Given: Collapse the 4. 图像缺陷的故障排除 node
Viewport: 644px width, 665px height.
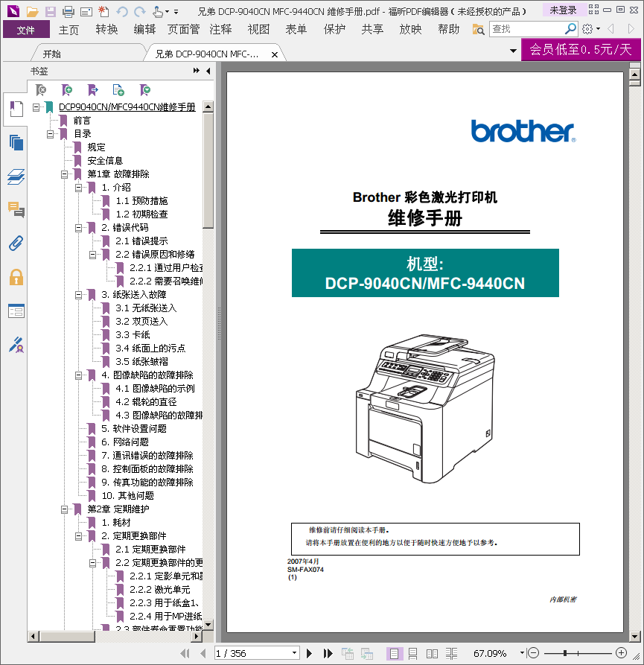Looking at the screenshot, I should (x=78, y=375).
